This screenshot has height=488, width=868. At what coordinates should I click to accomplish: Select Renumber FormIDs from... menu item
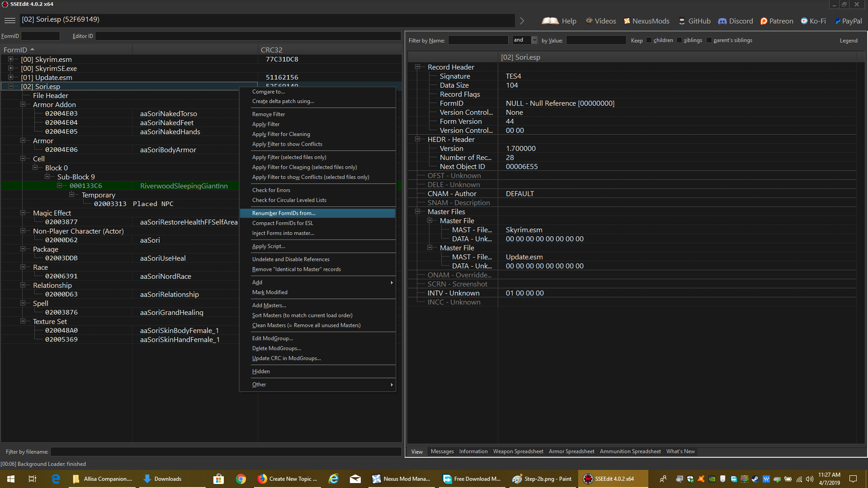[x=317, y=213]
